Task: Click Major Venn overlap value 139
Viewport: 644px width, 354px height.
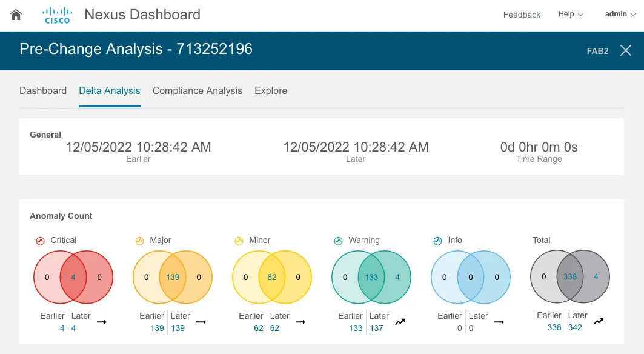Action: coord(173,277)
